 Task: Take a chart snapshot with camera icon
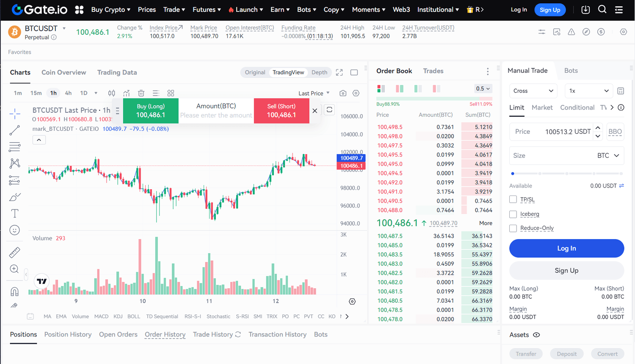(x=343, y=93)
